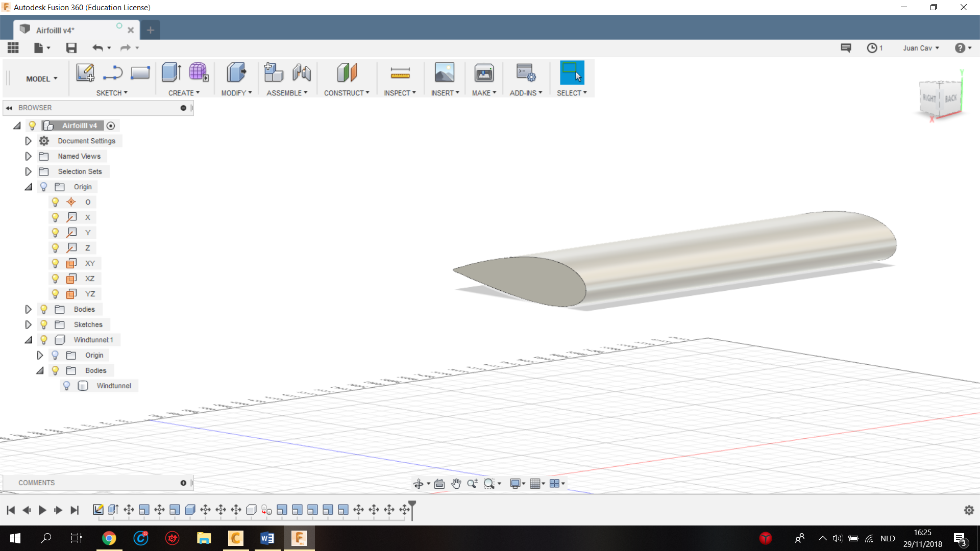Screen dimensions: 980x551
Task: Open the Measure tool under Inspect
Action: click(400, 72)
